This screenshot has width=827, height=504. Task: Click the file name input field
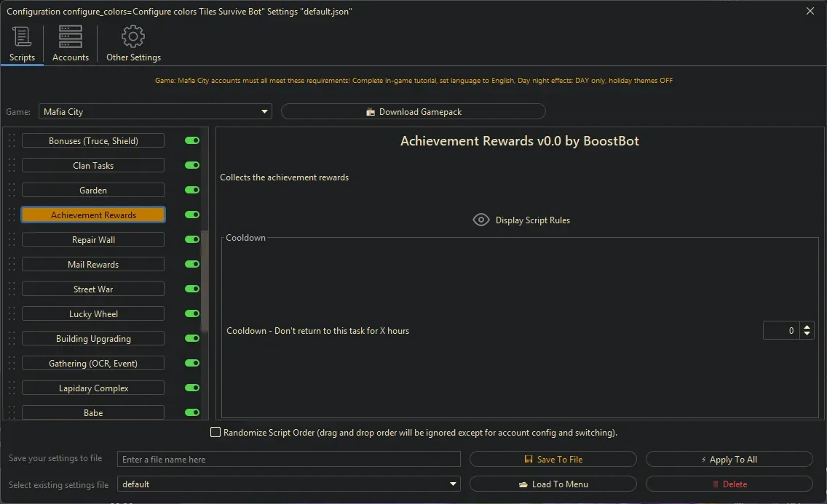pos(289,459)
